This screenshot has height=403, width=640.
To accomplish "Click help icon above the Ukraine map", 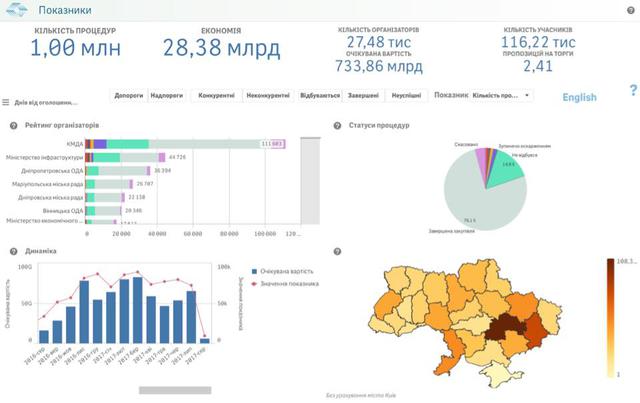I will pyautogui.click(x=339, y=251).
